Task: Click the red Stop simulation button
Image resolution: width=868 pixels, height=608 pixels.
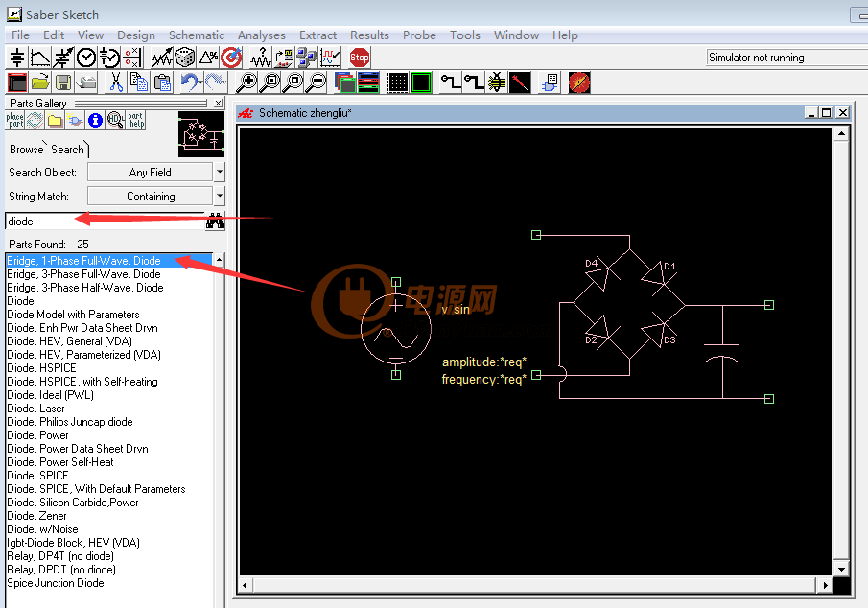Action: (360, 58)
